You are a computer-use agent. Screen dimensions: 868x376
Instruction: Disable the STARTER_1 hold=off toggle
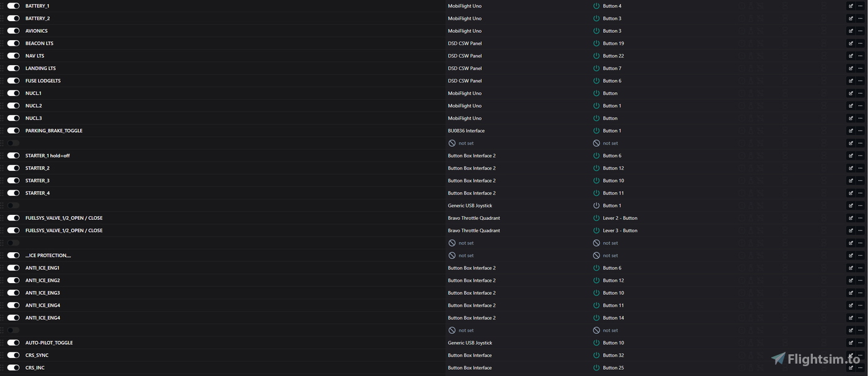point(13,155)
